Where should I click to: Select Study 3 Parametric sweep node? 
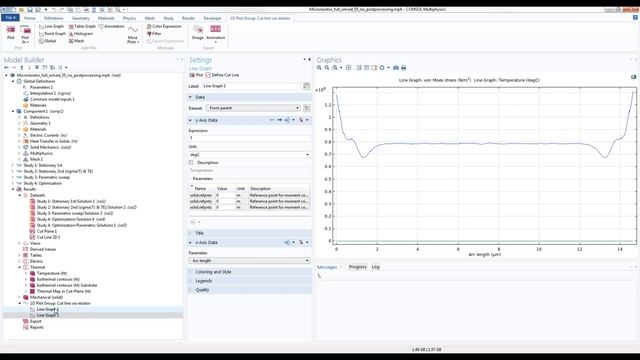(x=47, y=178)
